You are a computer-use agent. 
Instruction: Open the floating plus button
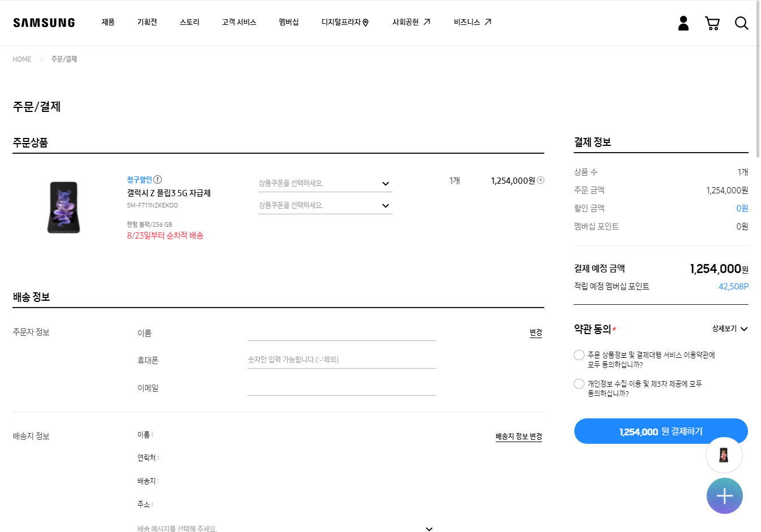coord(724,496)
